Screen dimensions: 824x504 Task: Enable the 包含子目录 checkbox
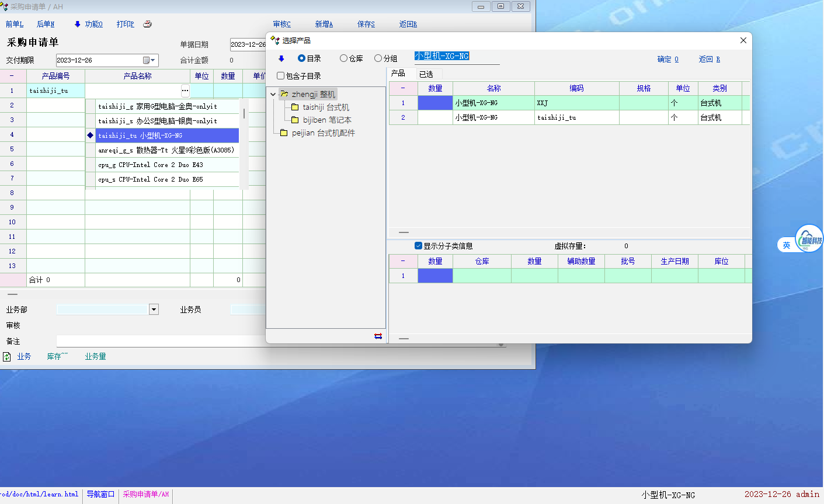[x=281, y=76]
